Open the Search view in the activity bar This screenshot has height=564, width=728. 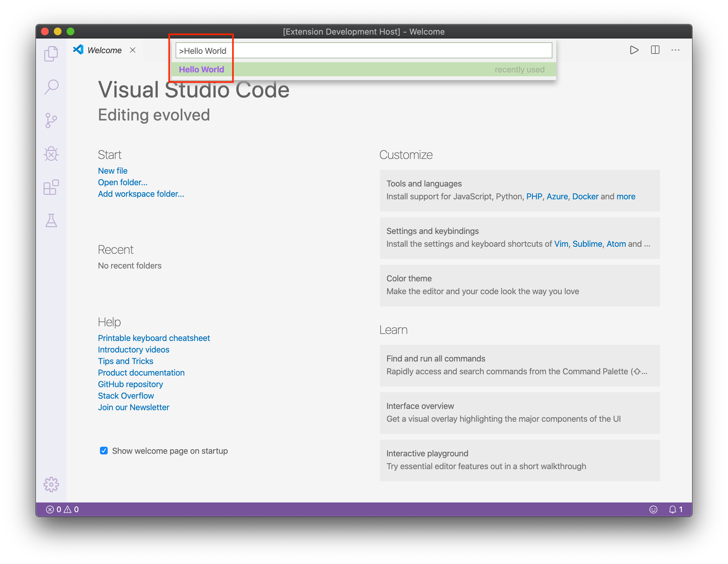[52, 87]
